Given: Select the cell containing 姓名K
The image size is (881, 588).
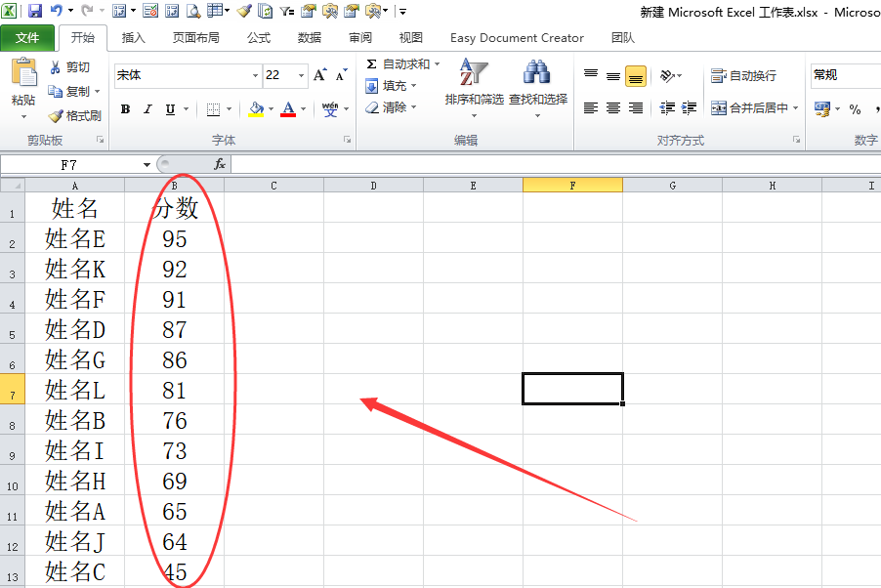Looking at the screenshot, I should [75, 269].
